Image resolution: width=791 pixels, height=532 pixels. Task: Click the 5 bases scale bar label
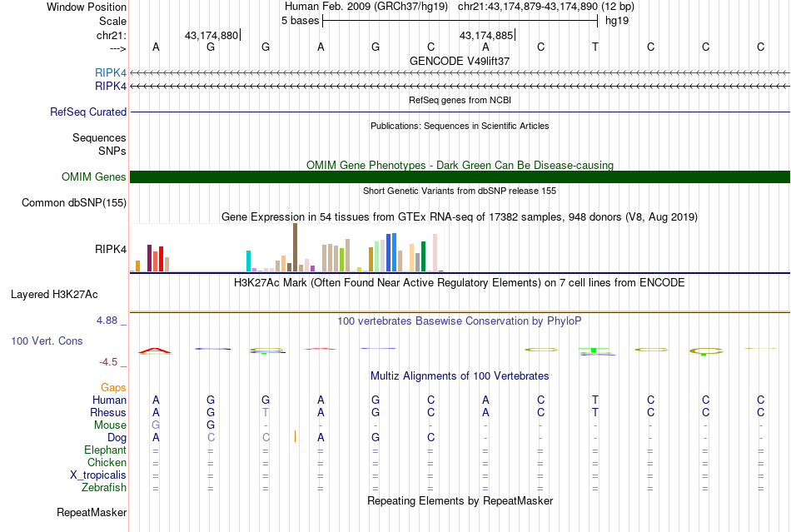(x=300, y=21)
